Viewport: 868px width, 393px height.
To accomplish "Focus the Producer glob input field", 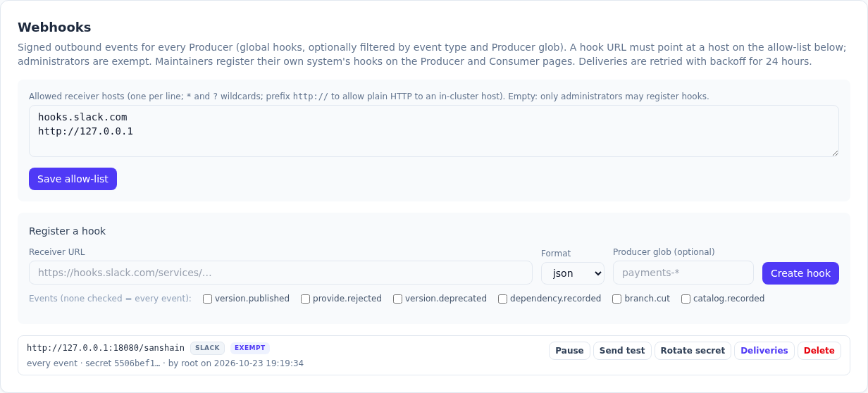I will [683, 273].
